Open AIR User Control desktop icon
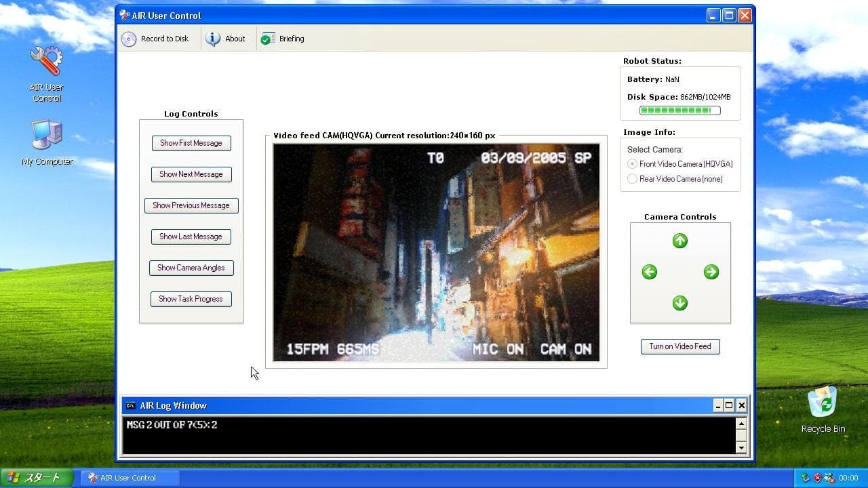Viewport: 868px width, 488px height. pos(47,73)
